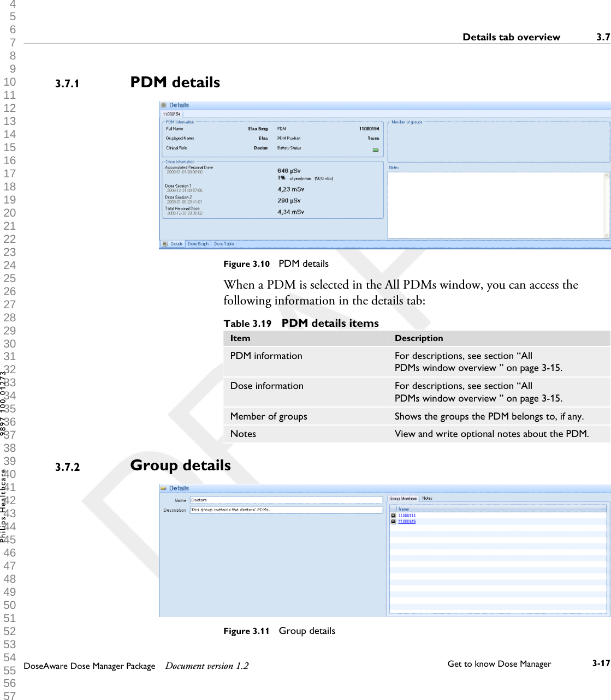Click the small icon on the bottom Details tab
The image size is (611, 700).
pos(164,245)
